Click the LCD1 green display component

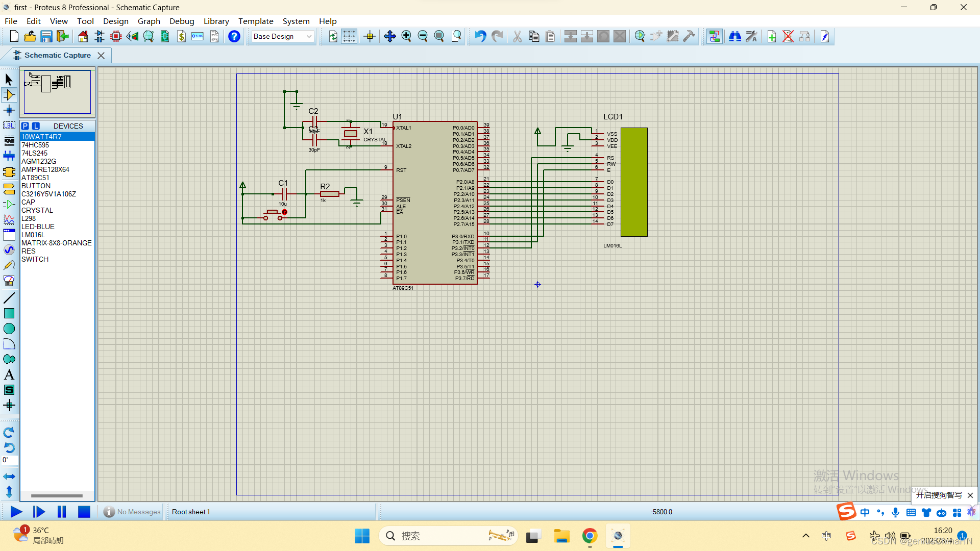634,182
